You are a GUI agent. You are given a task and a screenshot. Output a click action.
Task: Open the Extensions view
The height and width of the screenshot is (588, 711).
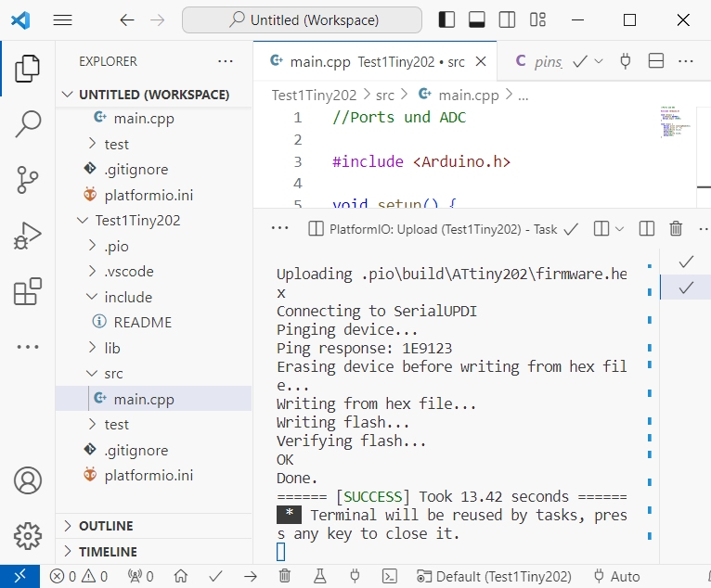pos(28,291)
